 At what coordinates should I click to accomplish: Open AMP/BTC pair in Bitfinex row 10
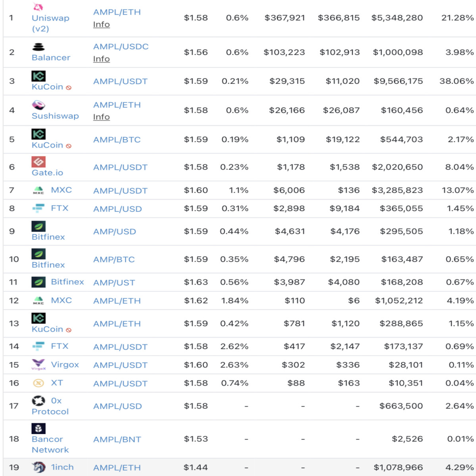tap(114, 259)
